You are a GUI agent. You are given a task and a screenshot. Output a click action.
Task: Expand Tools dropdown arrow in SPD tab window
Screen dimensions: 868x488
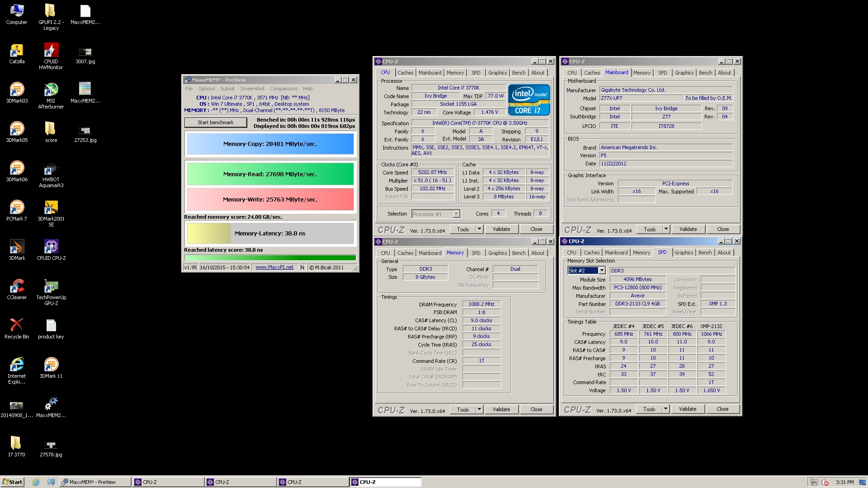coord(665,409)
